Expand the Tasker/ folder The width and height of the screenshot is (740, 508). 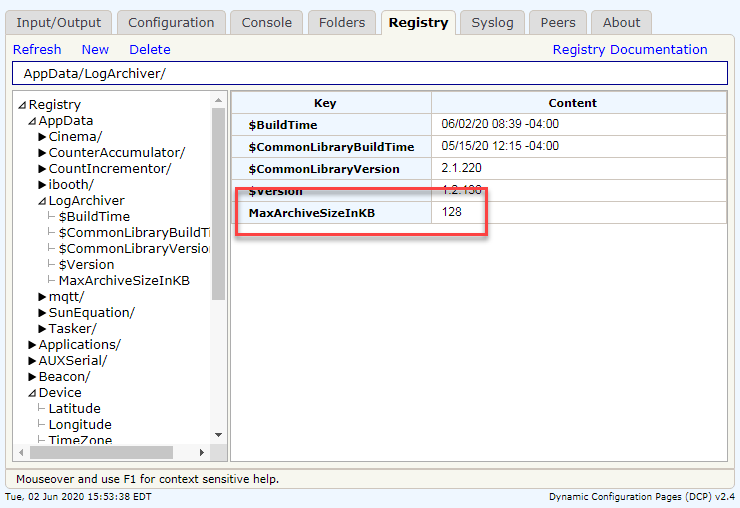42,329
